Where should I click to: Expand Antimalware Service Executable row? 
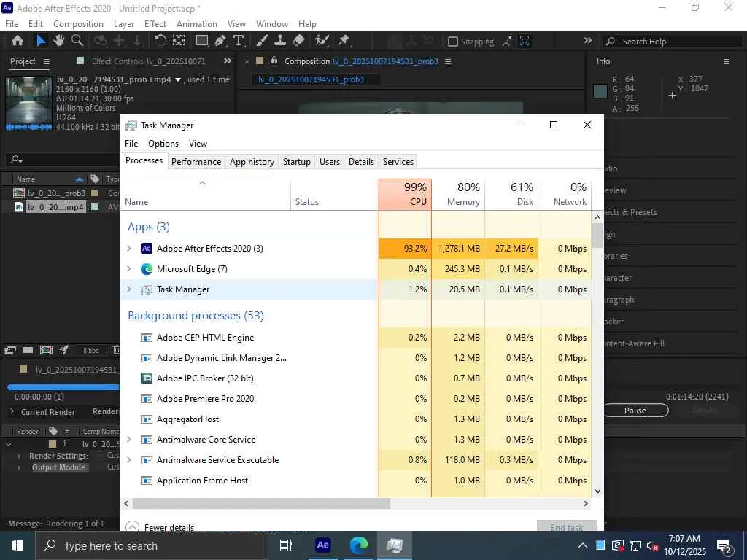[x=128, y=459]
